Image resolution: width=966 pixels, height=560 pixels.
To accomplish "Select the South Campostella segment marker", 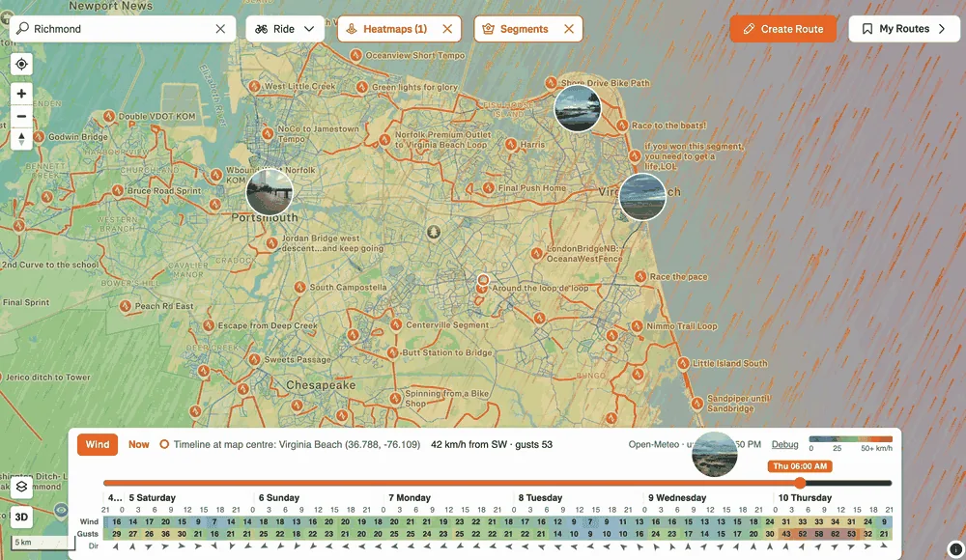I will click(300, 287).
